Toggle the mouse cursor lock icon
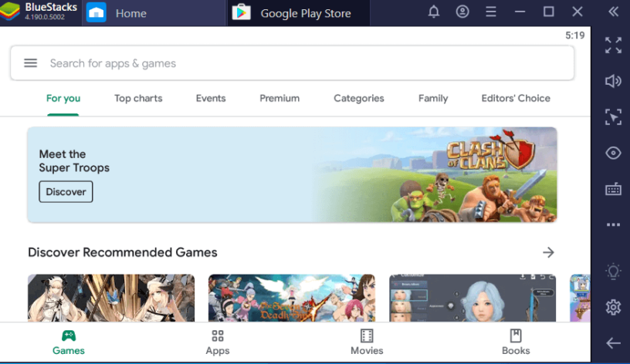 pyautogui.click(x=613, y=116)
